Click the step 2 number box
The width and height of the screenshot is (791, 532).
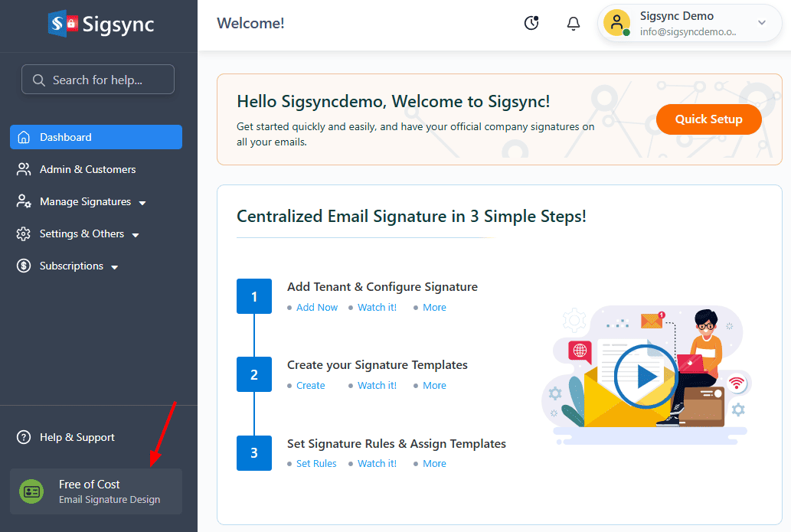[x=254, y=374]
